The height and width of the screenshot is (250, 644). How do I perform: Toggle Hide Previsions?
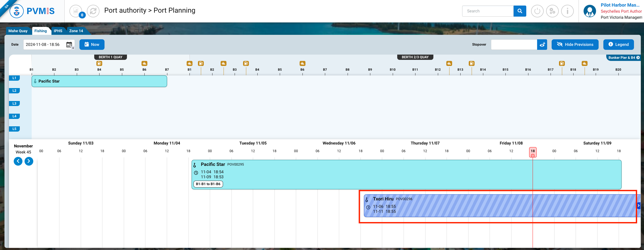[575, 45]
